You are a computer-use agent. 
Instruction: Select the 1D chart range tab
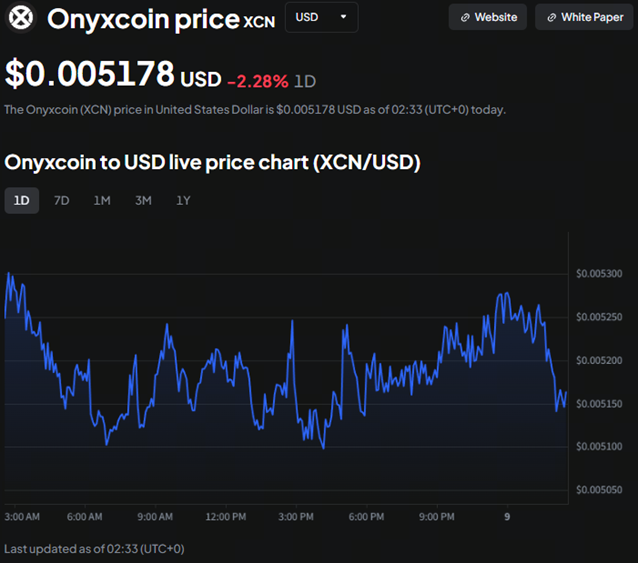(21, 200)
